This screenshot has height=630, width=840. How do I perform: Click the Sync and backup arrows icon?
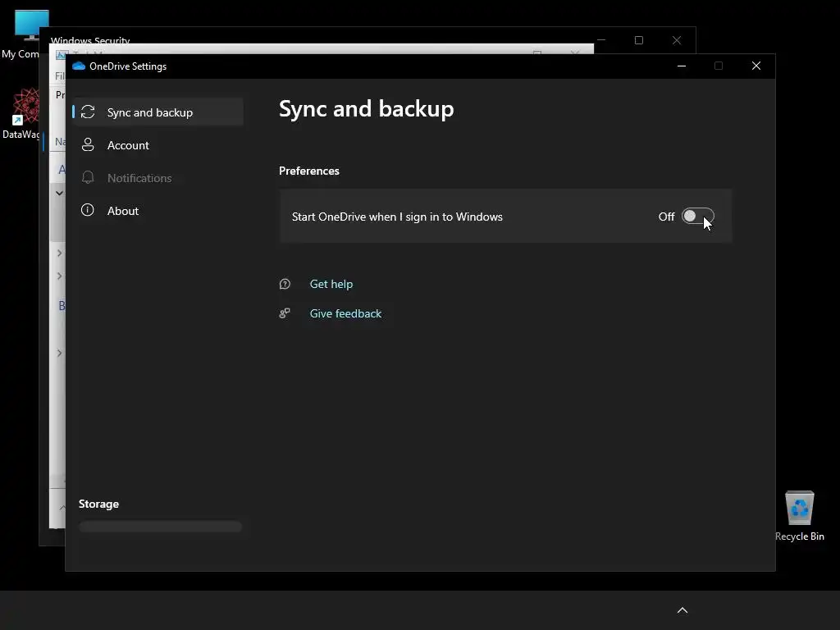click(88, 112)
